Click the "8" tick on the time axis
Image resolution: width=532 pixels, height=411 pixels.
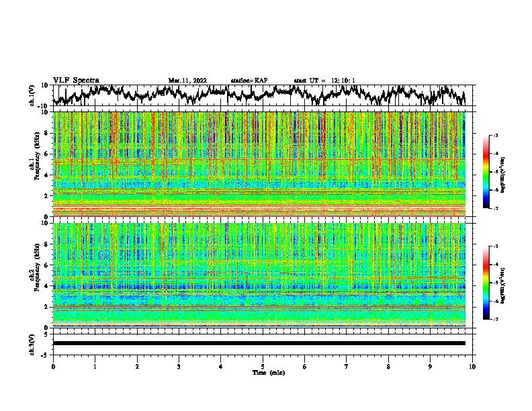click(388, 367)
